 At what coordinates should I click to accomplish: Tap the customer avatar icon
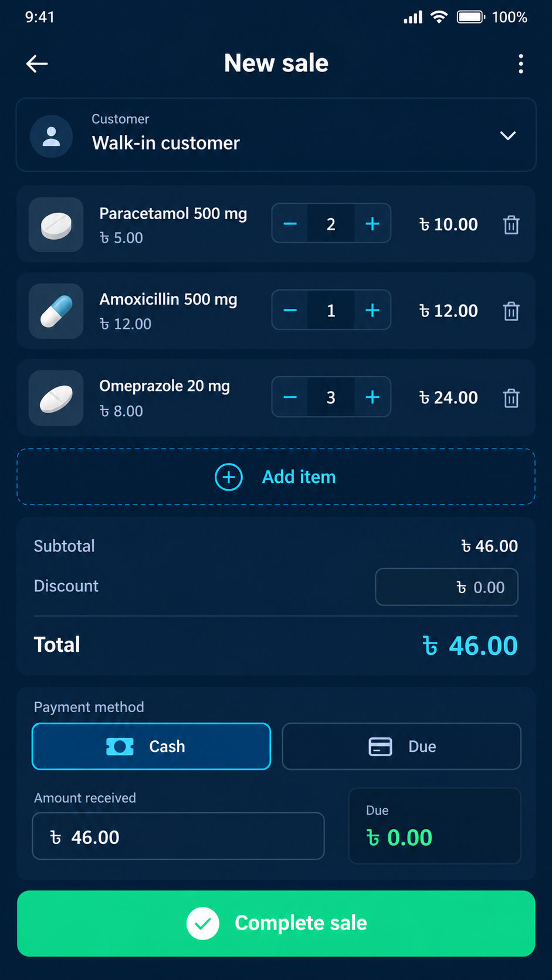52,136
